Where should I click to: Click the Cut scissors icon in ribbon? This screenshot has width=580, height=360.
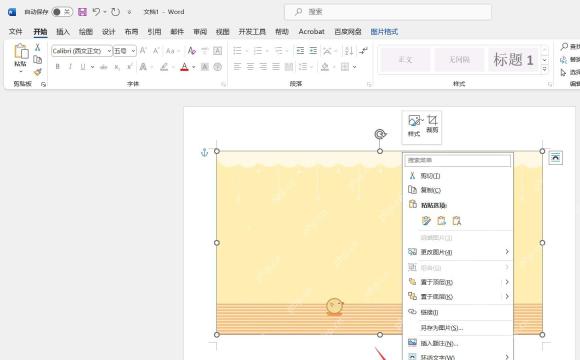point(37,47)
